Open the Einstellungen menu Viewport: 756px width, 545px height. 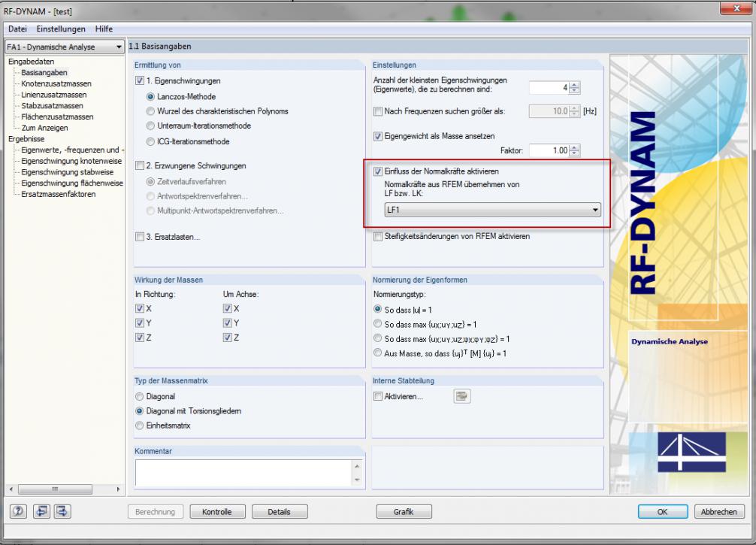[61, 29]
